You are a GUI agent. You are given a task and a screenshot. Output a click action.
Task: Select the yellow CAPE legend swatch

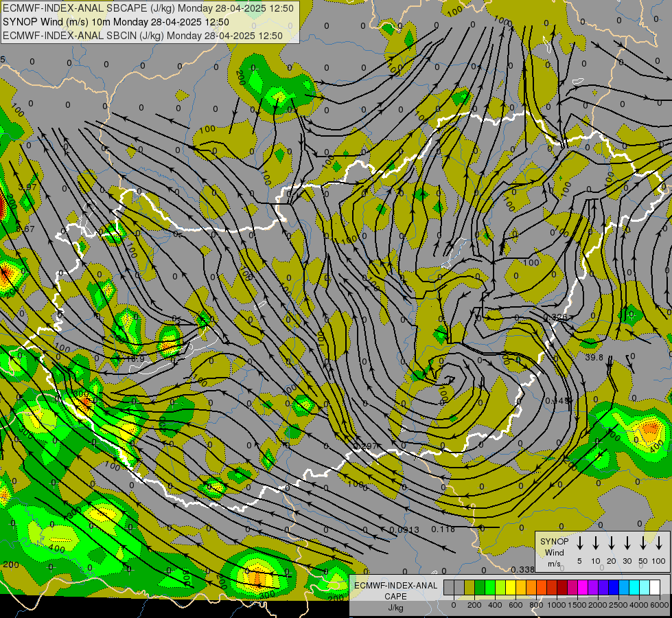(x=511, y=588)
